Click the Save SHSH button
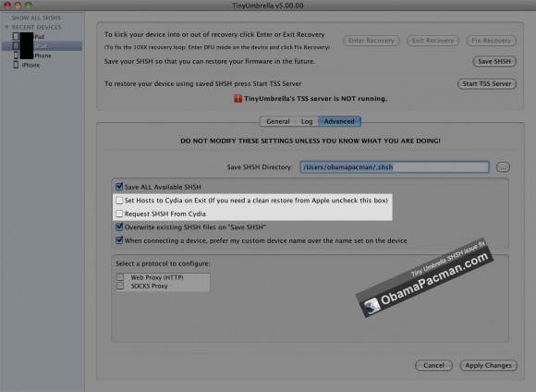Viewport: 536px width, 392px height. click(x=494, y=62)
